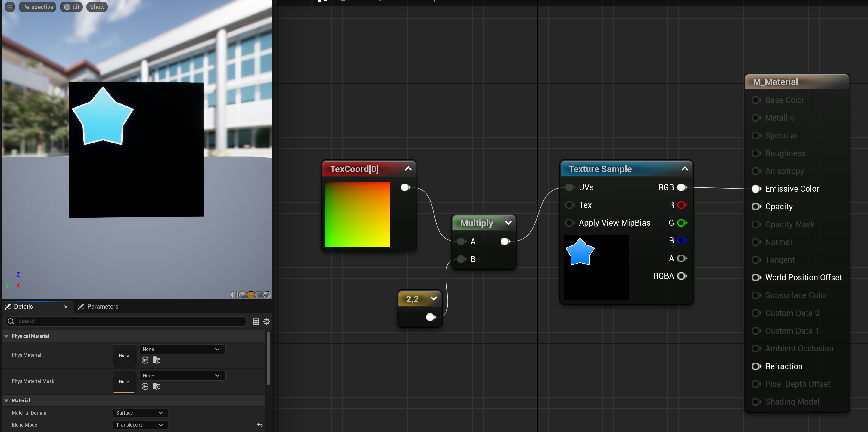Collapse the Physical Material section

(x=6, y=336)
